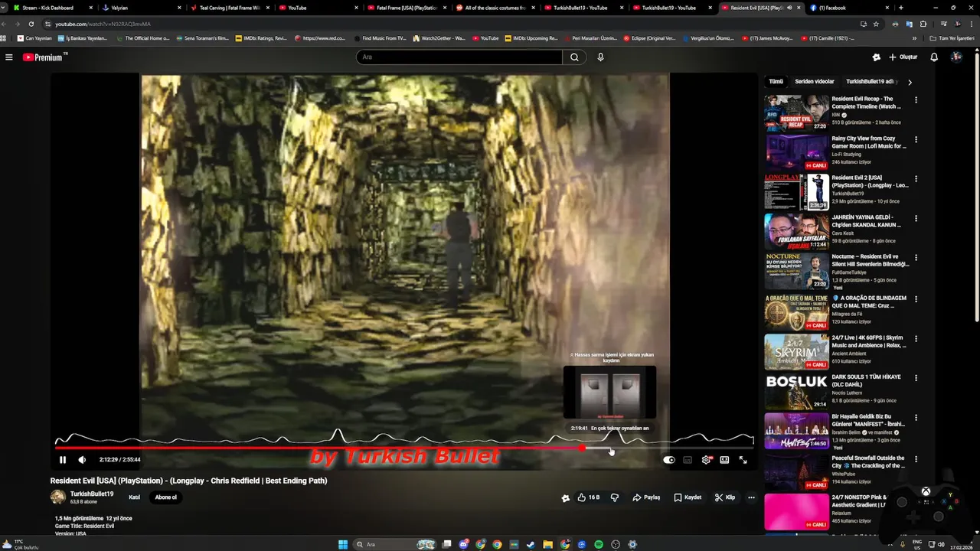
Task: Click the 2:19:41 most-replayed marker on the timeline
Action: click(610, 429)
